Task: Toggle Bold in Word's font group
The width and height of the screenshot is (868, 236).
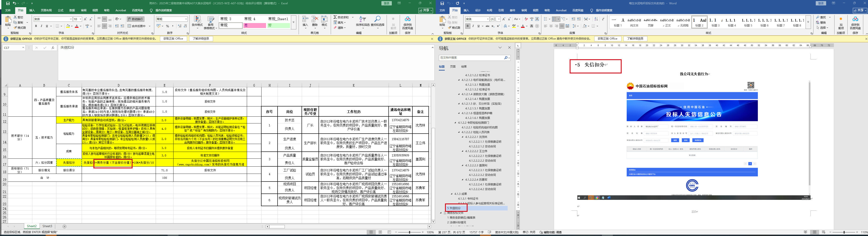Action: [468, 26]
